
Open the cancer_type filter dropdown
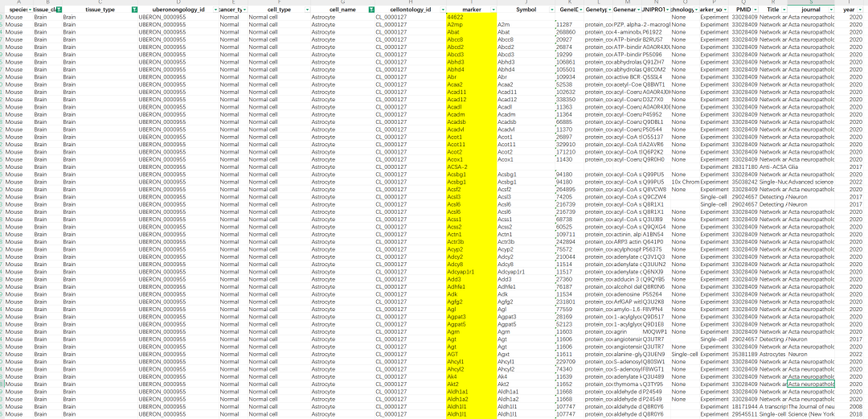point(244,10)
